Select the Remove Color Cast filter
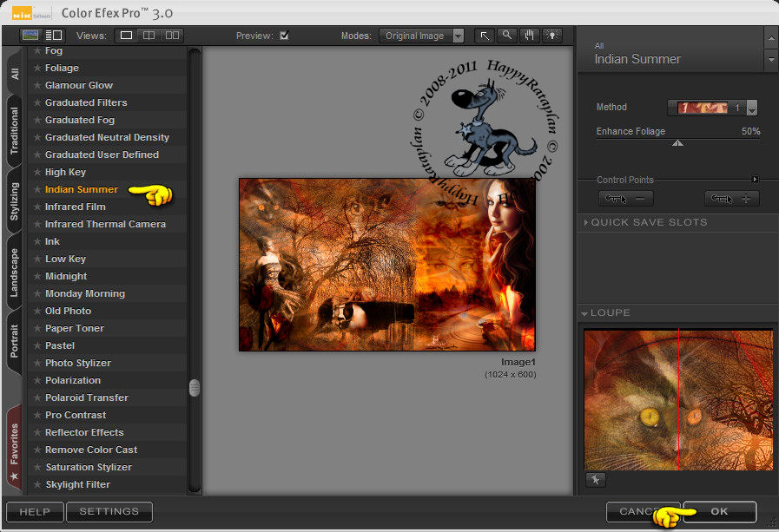 91,450
